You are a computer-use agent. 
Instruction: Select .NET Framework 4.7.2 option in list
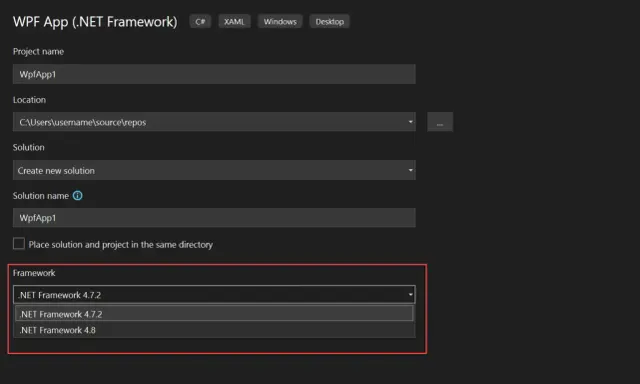214,314
